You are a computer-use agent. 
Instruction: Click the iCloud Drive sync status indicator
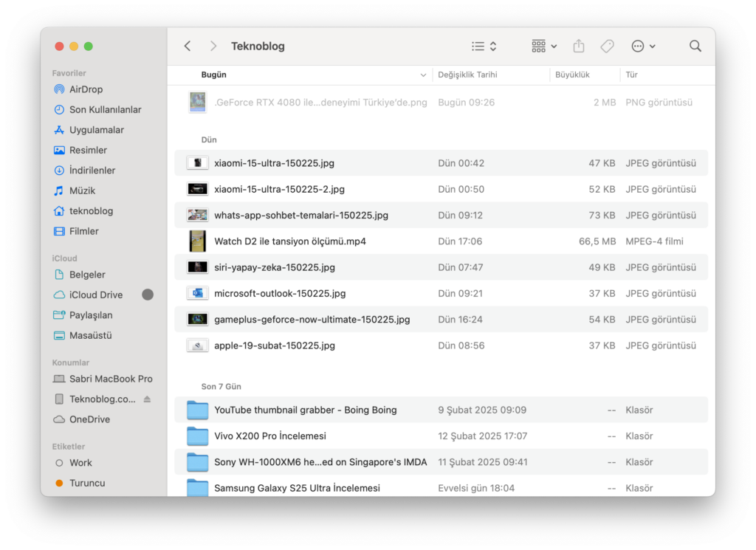(148, 295)
